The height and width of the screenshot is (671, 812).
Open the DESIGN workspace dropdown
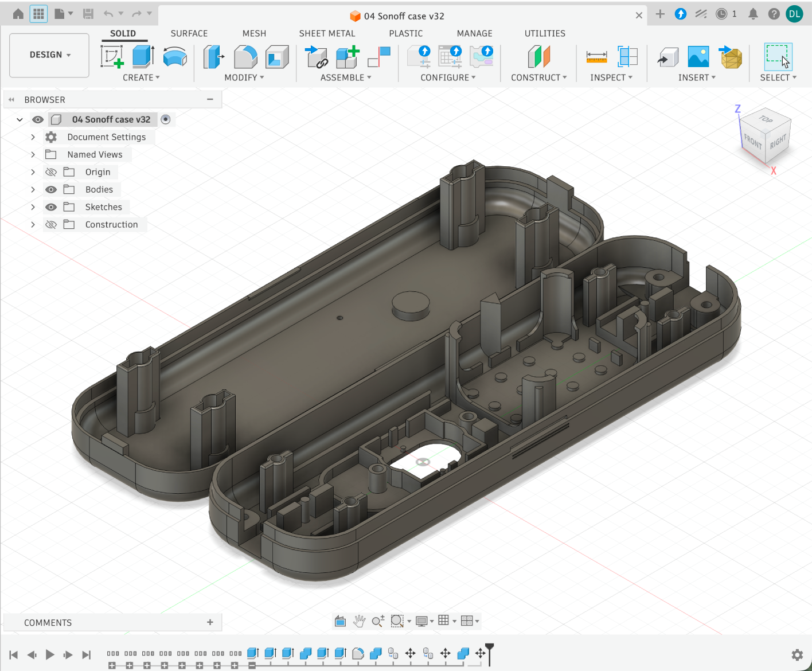50,55
